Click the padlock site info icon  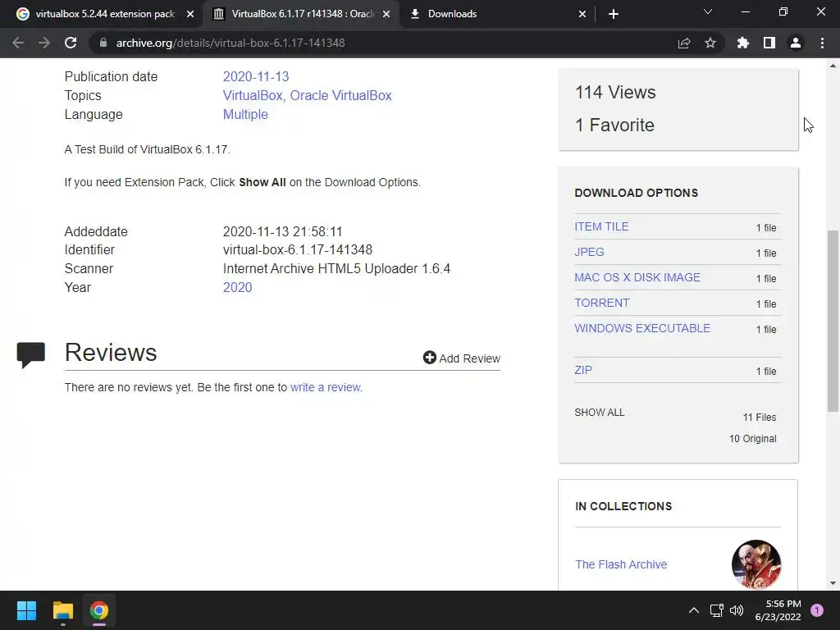tap(103, 43)
